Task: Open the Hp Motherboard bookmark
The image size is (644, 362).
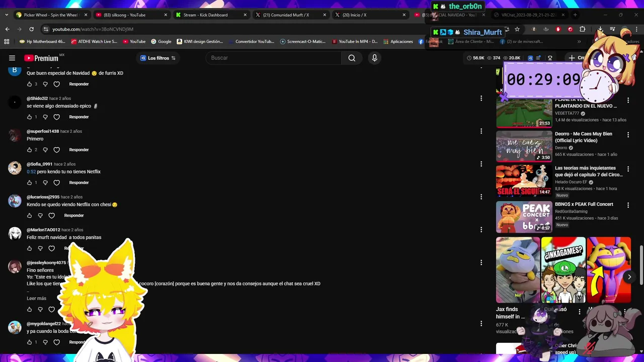Action: [x=42, y=42]
